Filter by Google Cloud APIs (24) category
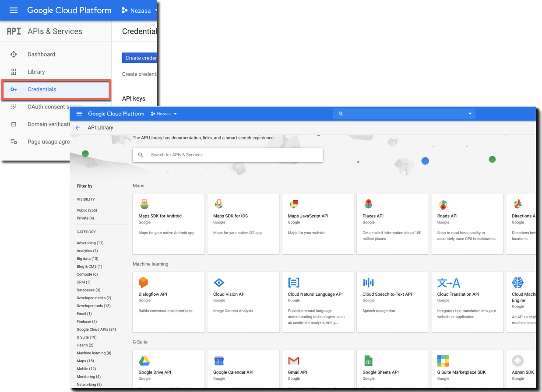Viewport: 542px width, 392px height. [96, 329]
